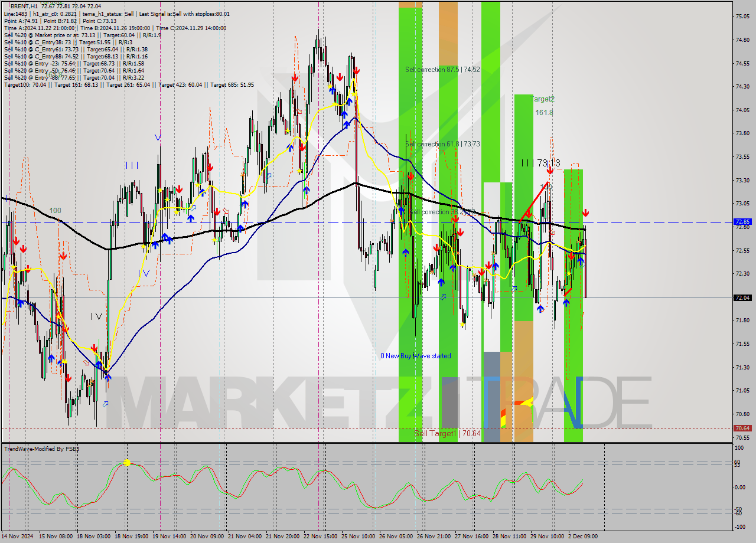
Task: Click the '20 Nov 09:00' time label
Action: 207,537
